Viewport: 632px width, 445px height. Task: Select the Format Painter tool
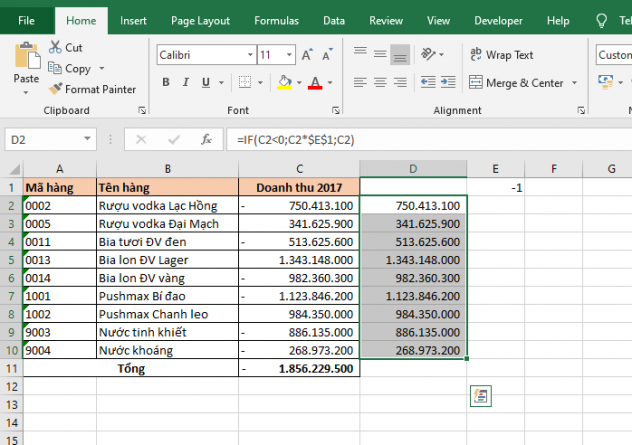tap(91, 89)
